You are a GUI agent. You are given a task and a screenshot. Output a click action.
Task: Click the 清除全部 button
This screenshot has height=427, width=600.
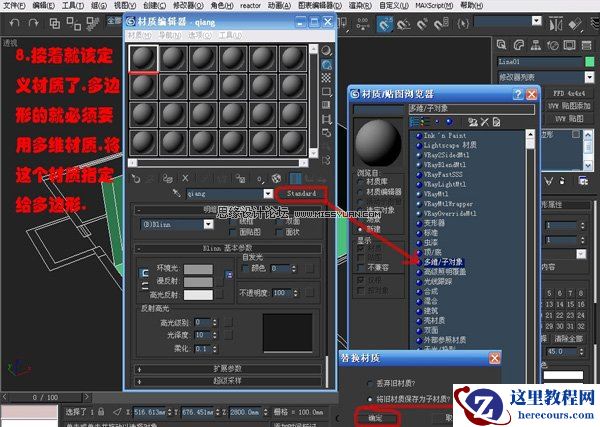[x=569, y=339]
